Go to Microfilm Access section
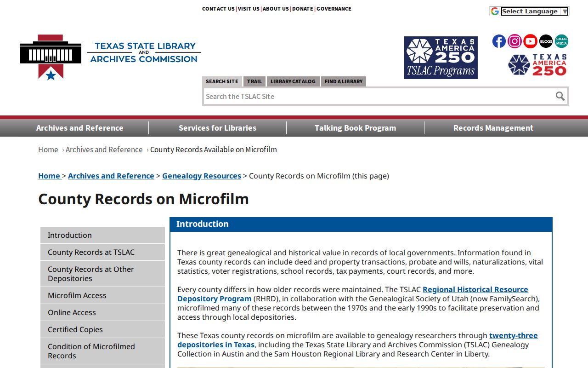588x368 pixels. (x=102, y=295)
